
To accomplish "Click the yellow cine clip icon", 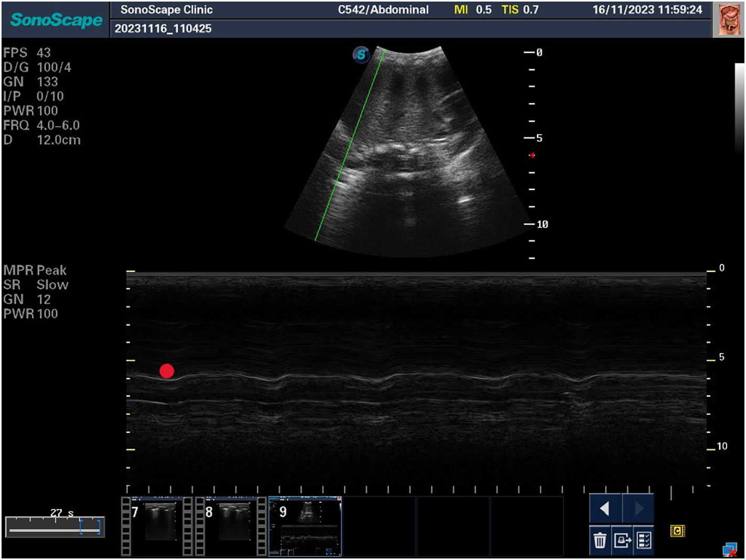I will coord(677,531).
